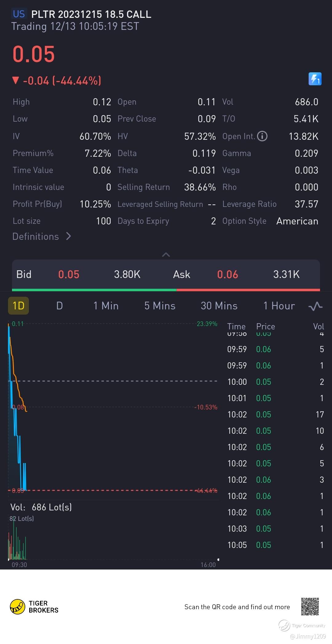
Task: Tap the US market badge
Action: [19, 14]
